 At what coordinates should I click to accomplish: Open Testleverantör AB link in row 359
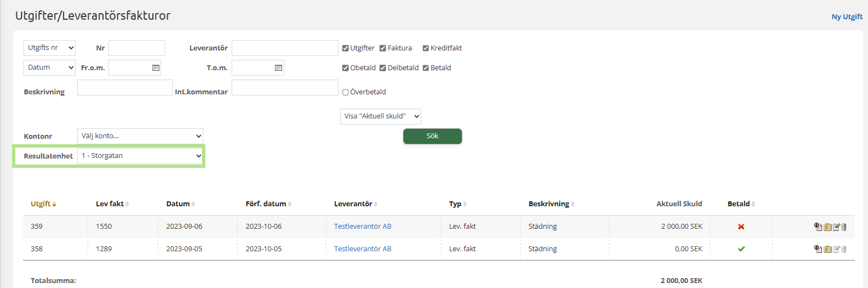click(363, 227)
